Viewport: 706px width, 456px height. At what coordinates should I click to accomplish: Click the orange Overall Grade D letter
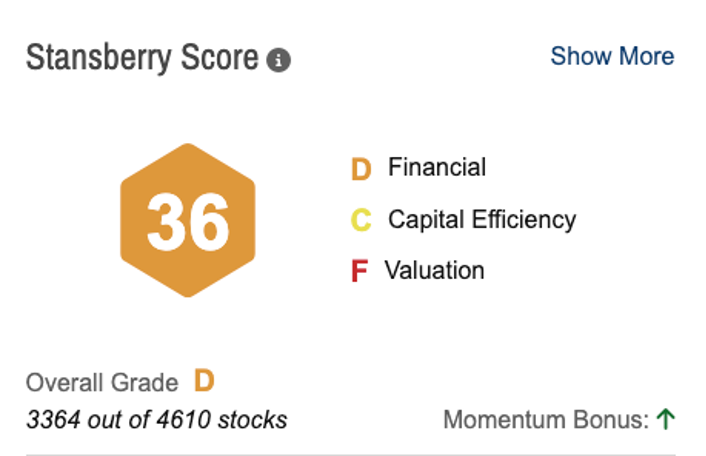point(204,381)
